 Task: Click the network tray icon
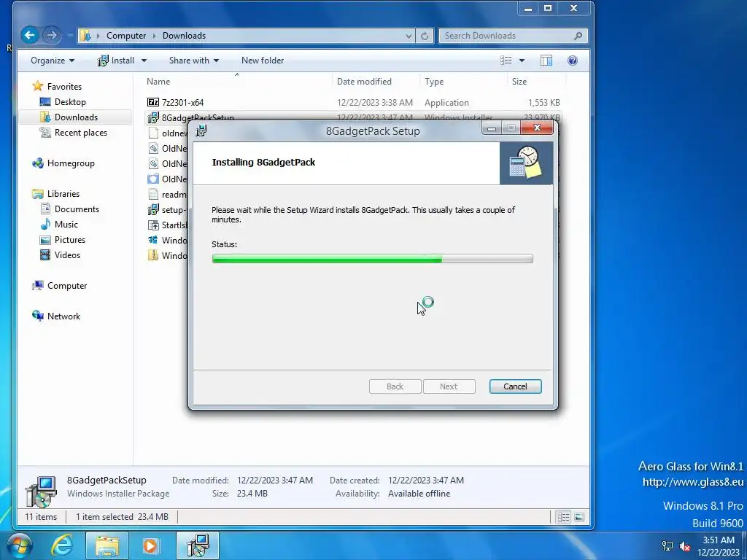click(x=667, y=546)
